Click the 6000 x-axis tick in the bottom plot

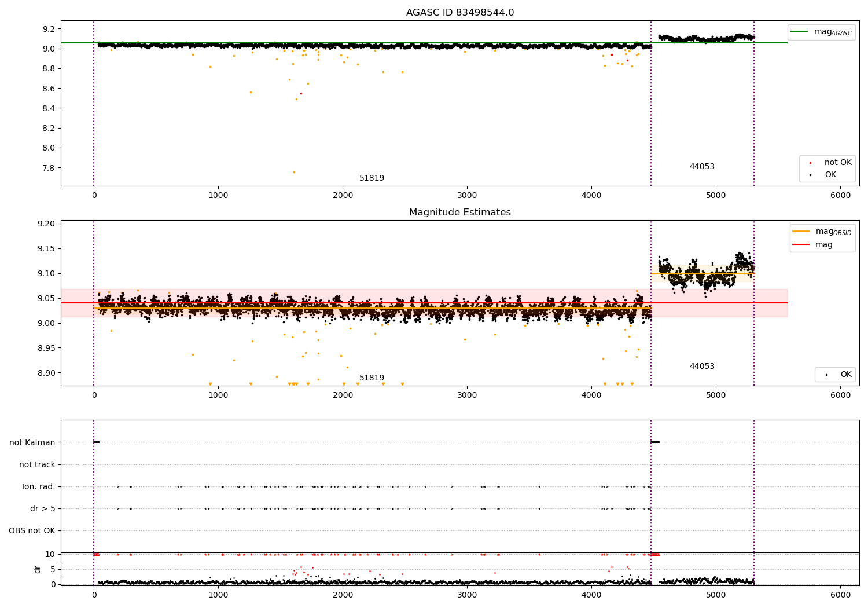point(840,595)
